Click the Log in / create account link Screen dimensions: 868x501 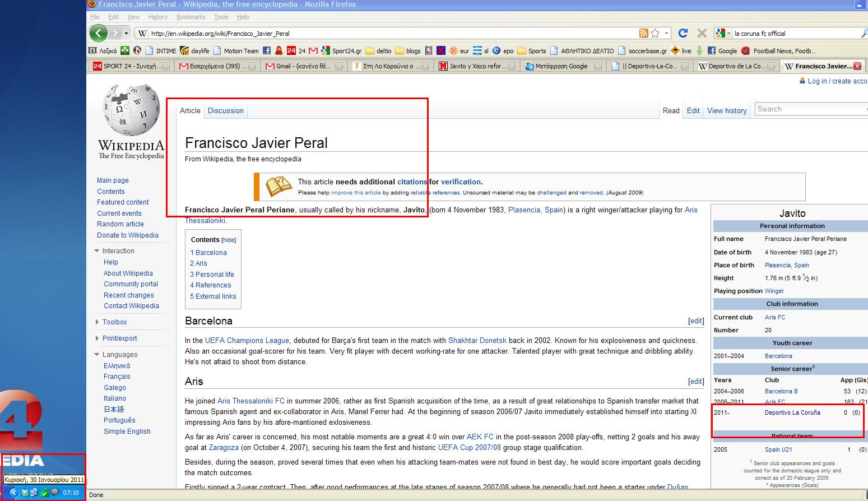[837, 81]
